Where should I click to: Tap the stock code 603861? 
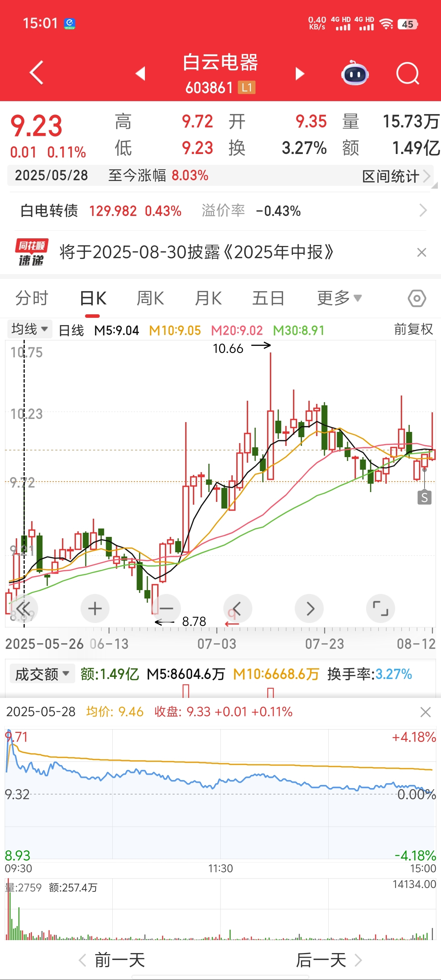209,88
